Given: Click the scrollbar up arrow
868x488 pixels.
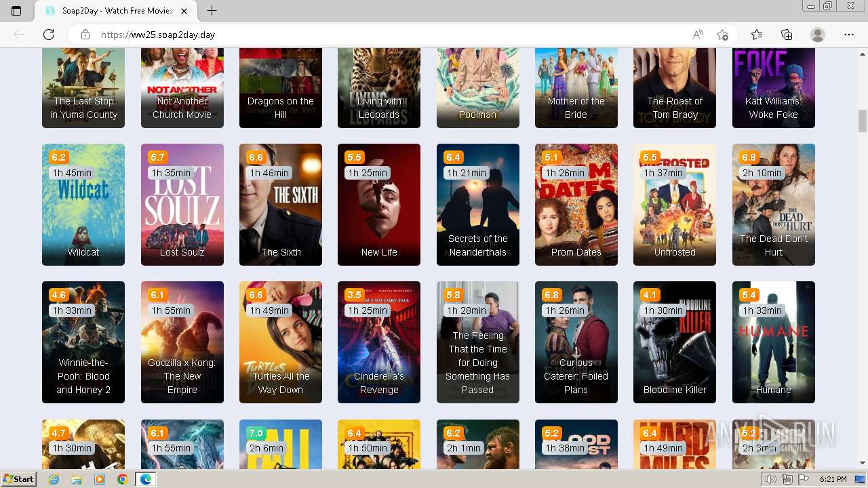Looking at the screenshot, I should [863, 53].
